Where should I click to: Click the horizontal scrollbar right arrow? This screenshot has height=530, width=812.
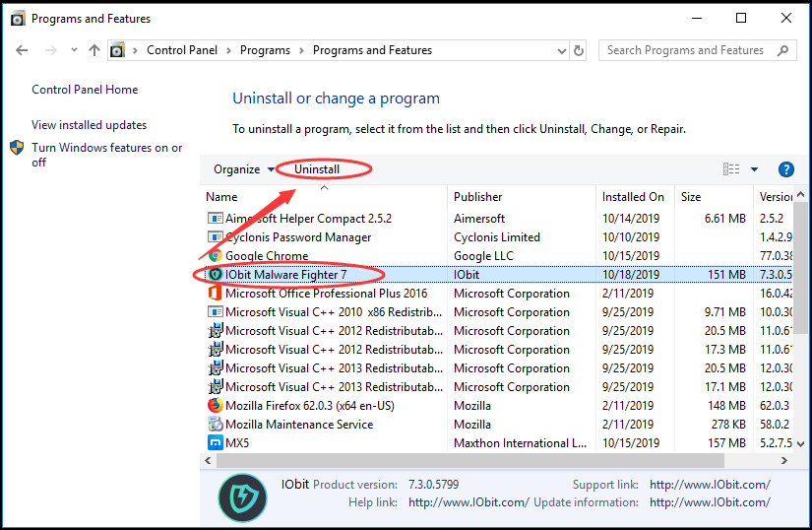784,460
